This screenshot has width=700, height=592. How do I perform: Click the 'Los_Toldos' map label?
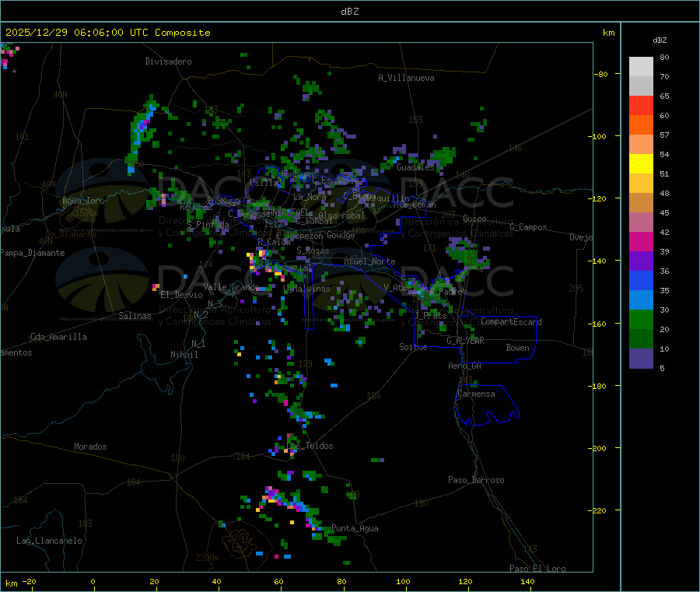pos(310,446)
